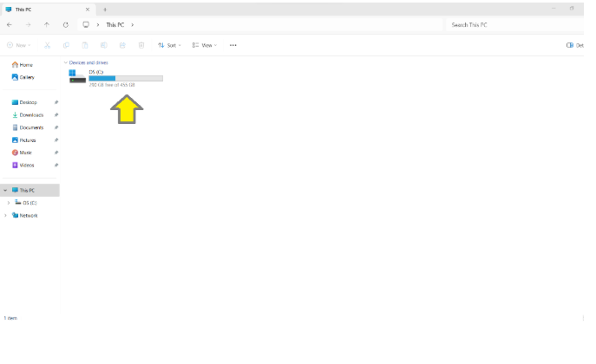Click the Delete trash icon in toolbar
This screenshot has width=596, height=364.
[x=141, y=45]
